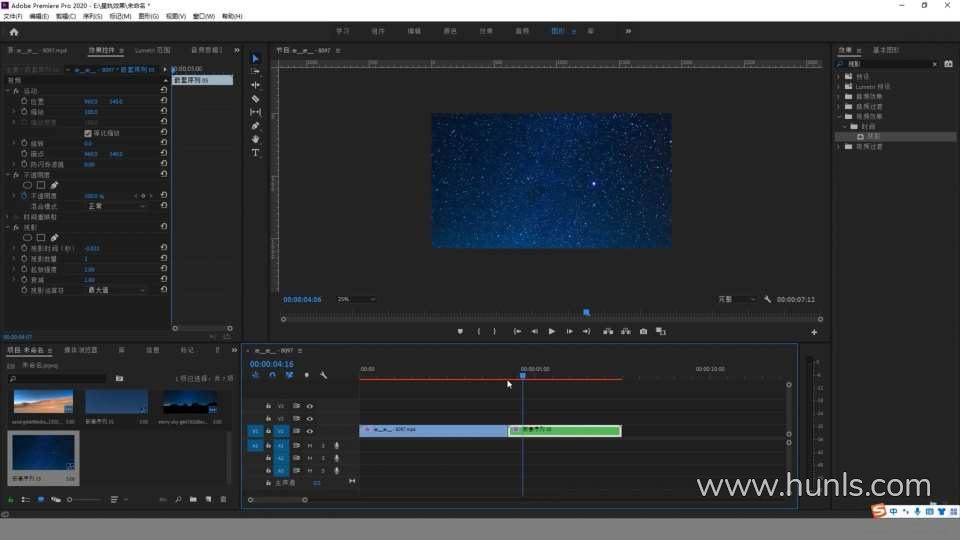Switch to the 颜色 workspace
960x540 pixels.
(x=450, y=31)
